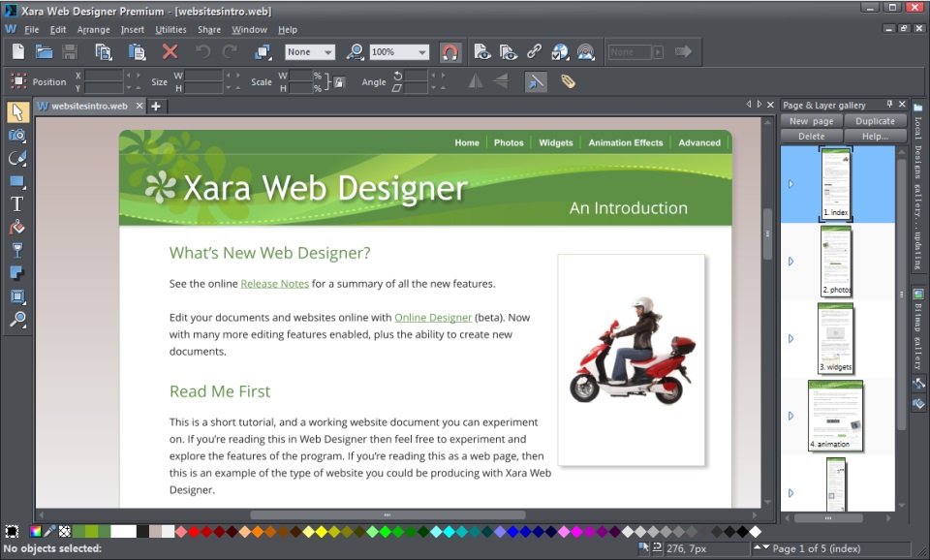Click the publish website globe icon
This screenshot has width=930, height=560.
coord(560,52)
